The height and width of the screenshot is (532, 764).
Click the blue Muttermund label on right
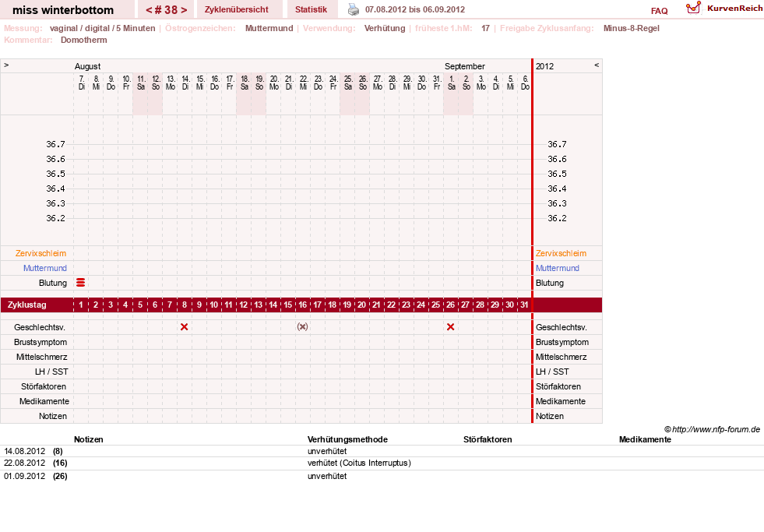[x=558, y=268]
